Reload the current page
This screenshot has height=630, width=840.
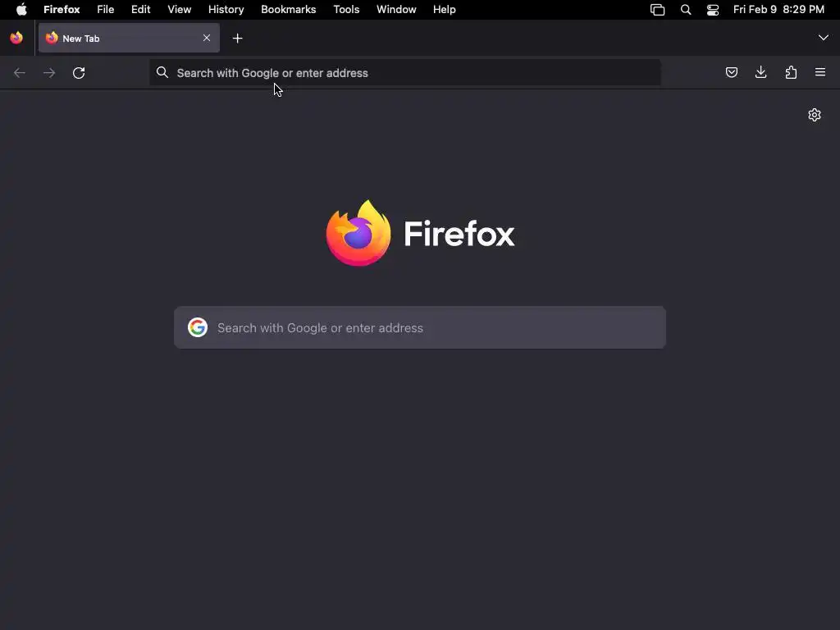[x=79, y=72]
